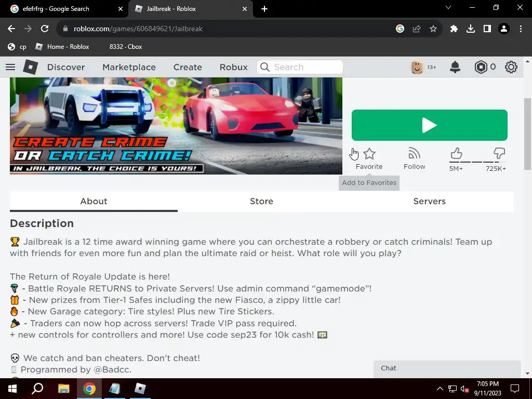Bookmark this tab star
532x399 pixels.
433,29
